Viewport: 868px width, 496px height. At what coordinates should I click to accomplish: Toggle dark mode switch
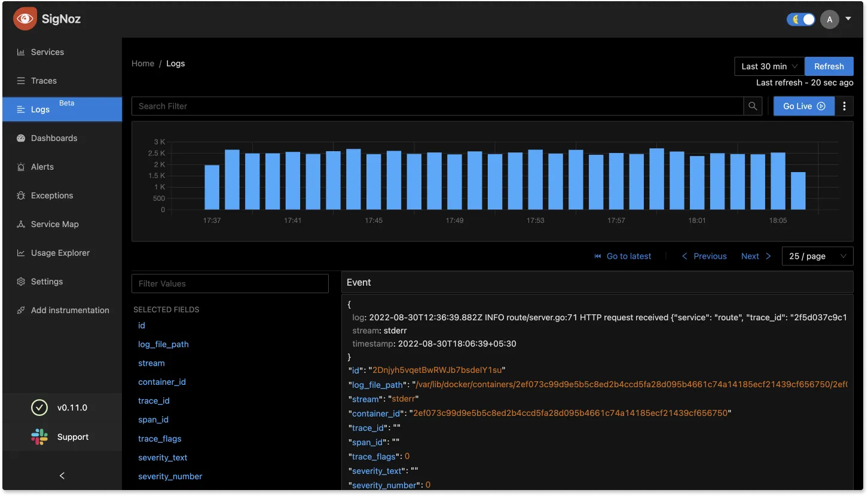pyautogui.click(x=801, y=19)
